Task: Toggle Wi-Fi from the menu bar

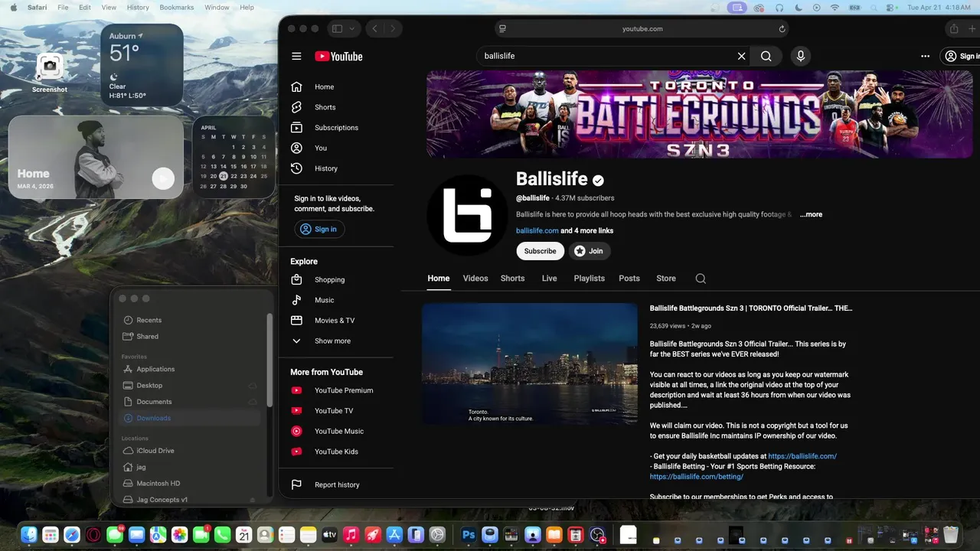Action: coord(835,7)
